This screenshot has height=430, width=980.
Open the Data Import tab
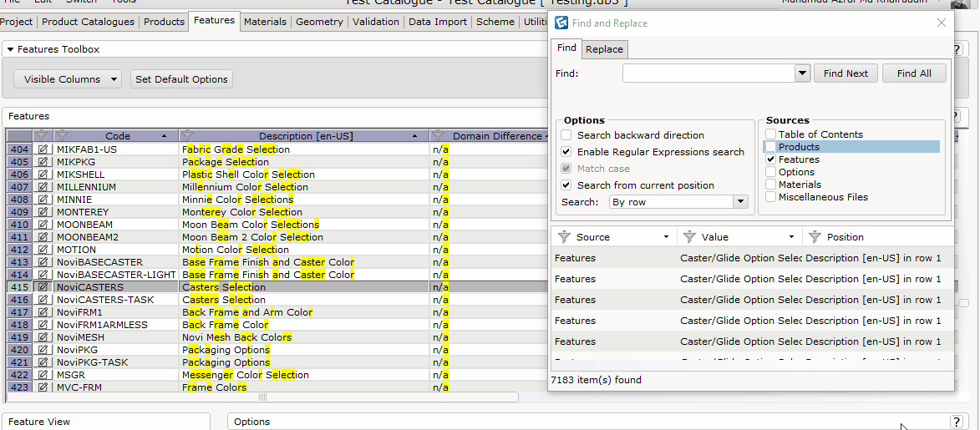[438, 22]
